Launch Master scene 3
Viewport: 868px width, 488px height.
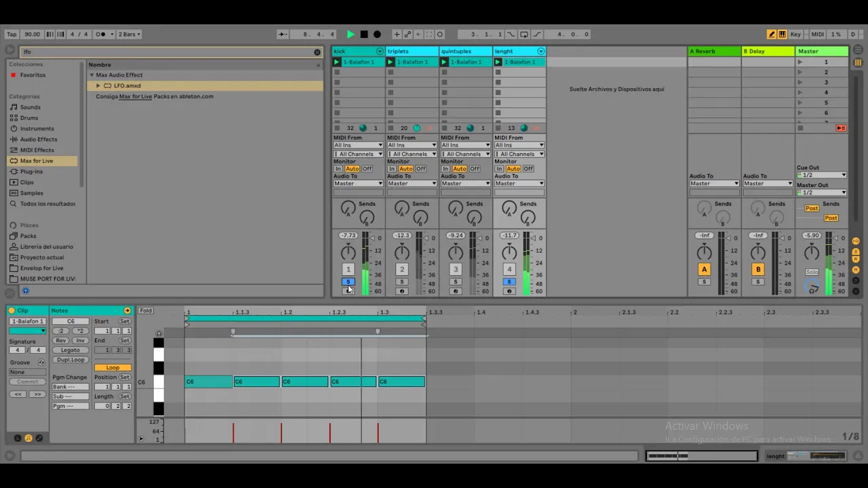point(800,83)
